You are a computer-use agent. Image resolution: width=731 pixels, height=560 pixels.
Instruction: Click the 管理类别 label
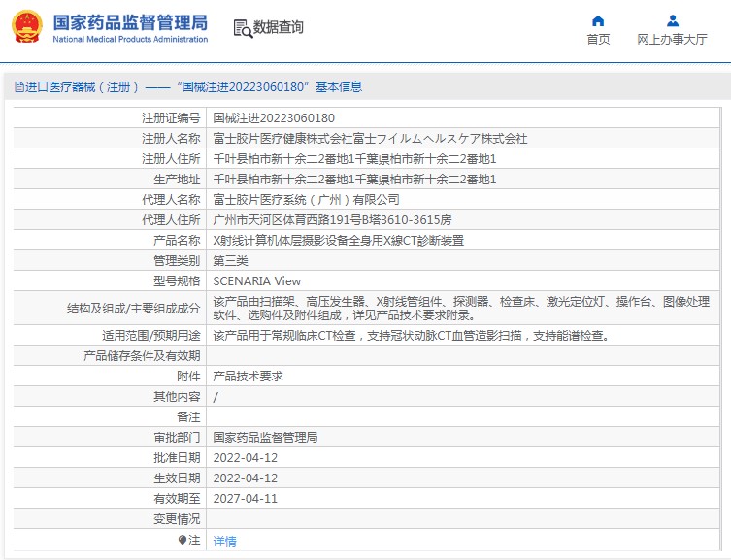coord(177,261)
